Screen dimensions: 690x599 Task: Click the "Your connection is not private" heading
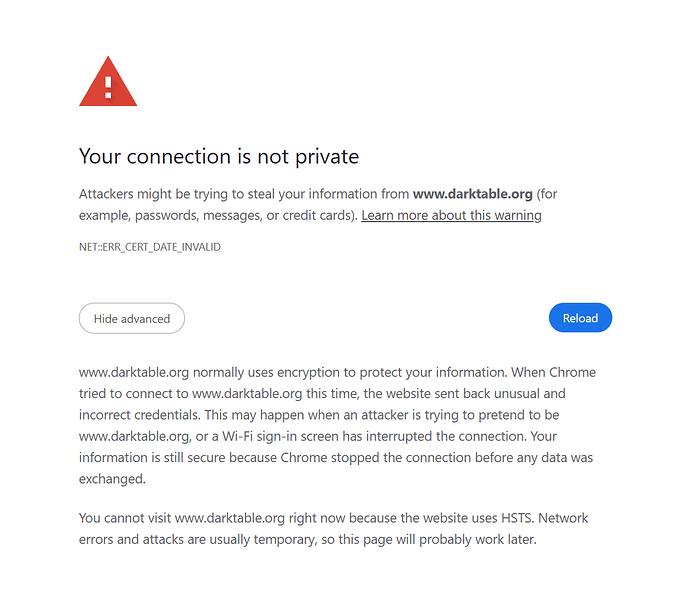click(x=218, y=156)
